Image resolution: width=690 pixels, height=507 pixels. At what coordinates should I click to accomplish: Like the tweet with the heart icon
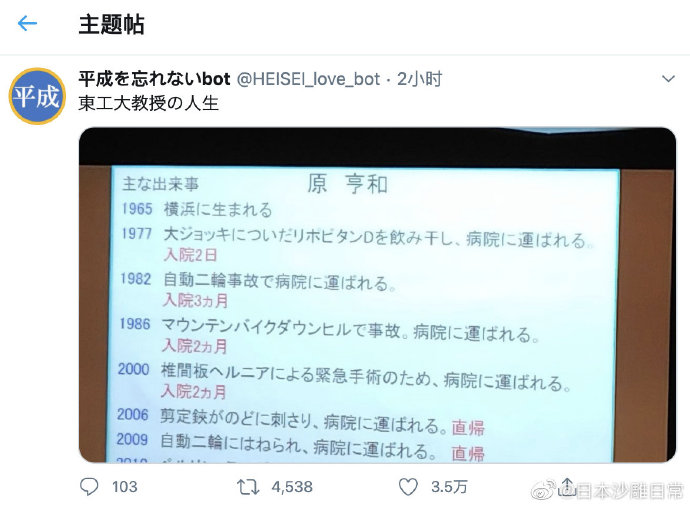coord(408,487)
